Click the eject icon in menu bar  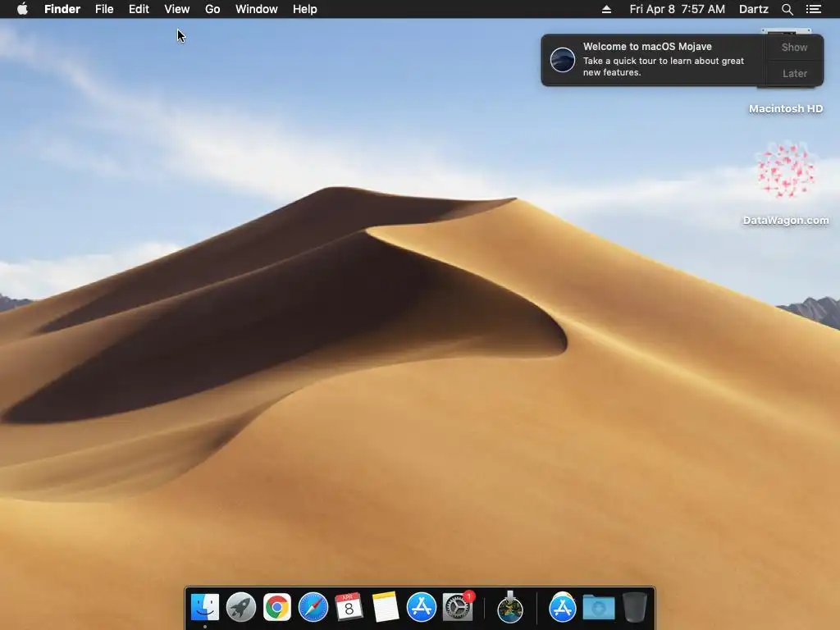pos(606,9)
